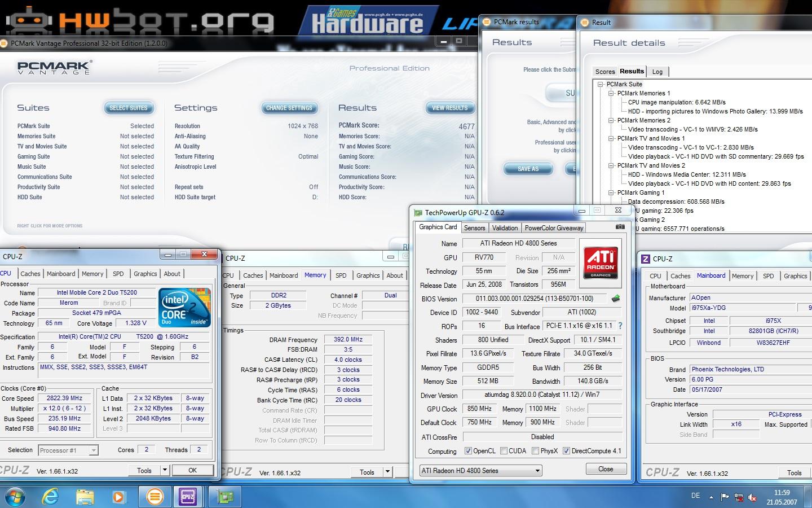Open the PowerColor Giveaway tab
The width and height of the screenshot is (812, 508).
[x=554, y=228]
